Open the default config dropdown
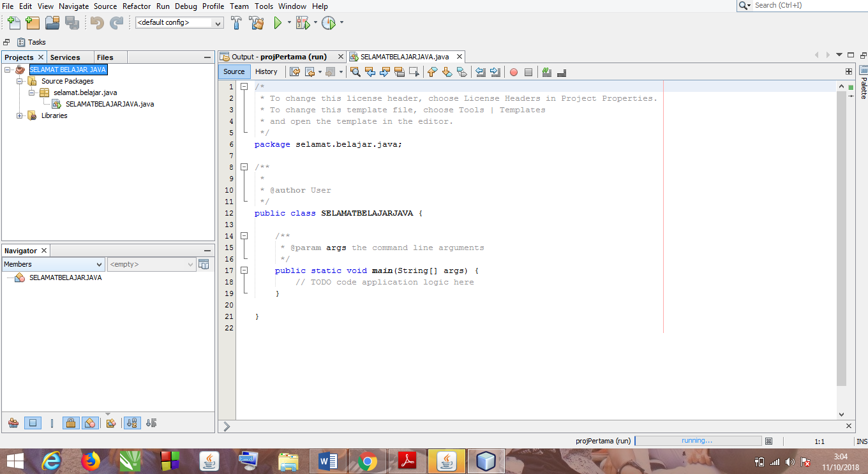This screenshot has width=868, height=474. point(217,22)
